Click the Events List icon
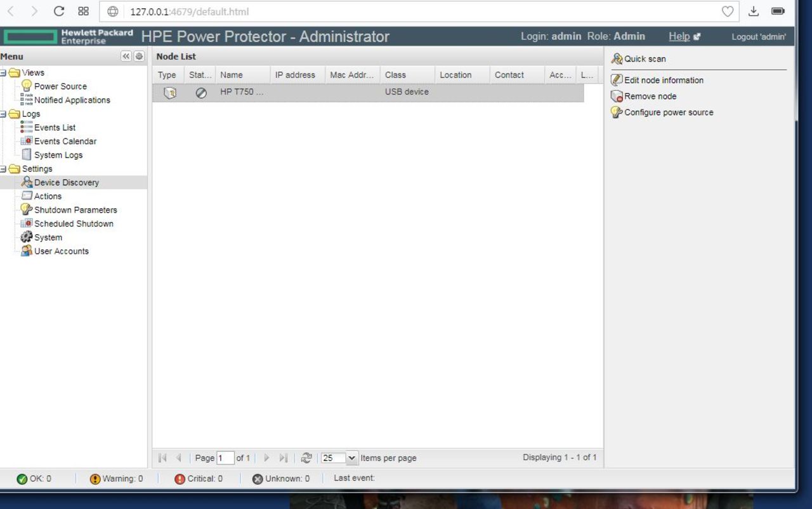812x509 pixels. [x=27, y=127]
